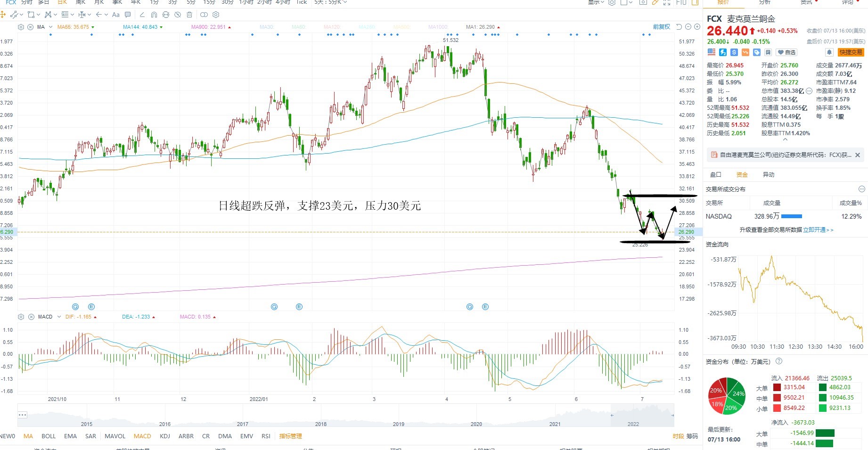Image resolution: width=868 pixels, height=450 pixels.
Task: Toggle the MACD sub-indicator
Action: [x=142, y=436]
